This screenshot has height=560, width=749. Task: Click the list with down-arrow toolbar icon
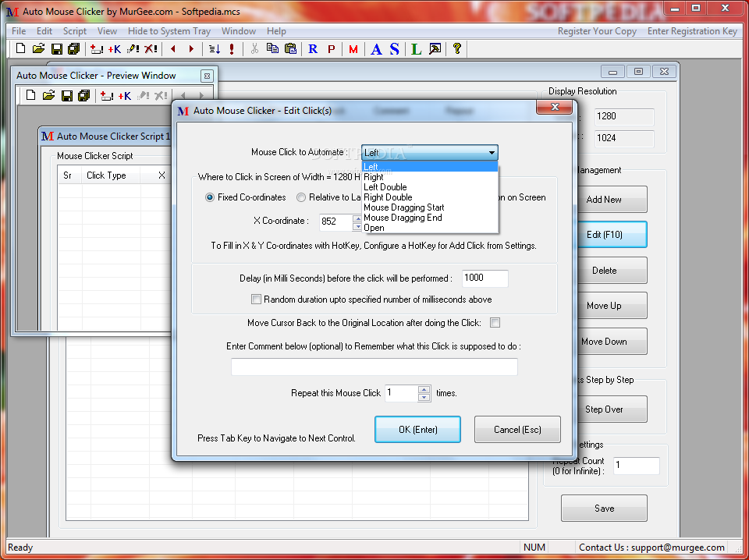pos(214,48)
